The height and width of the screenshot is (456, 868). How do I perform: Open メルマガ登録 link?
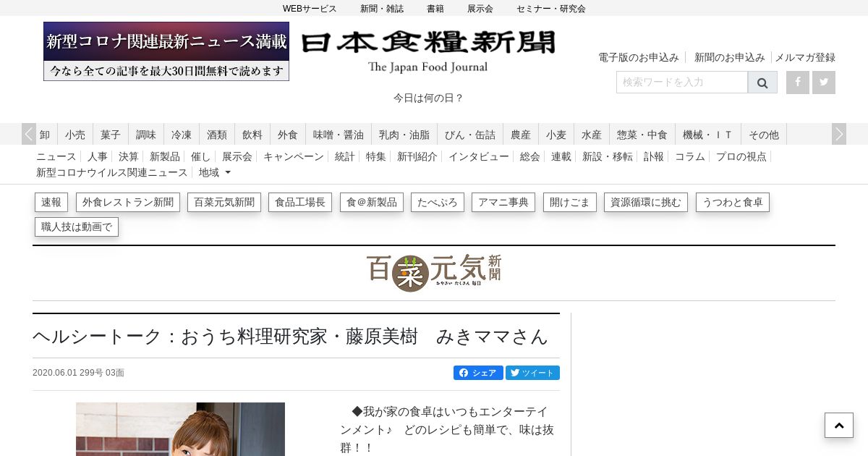[805, 57]
